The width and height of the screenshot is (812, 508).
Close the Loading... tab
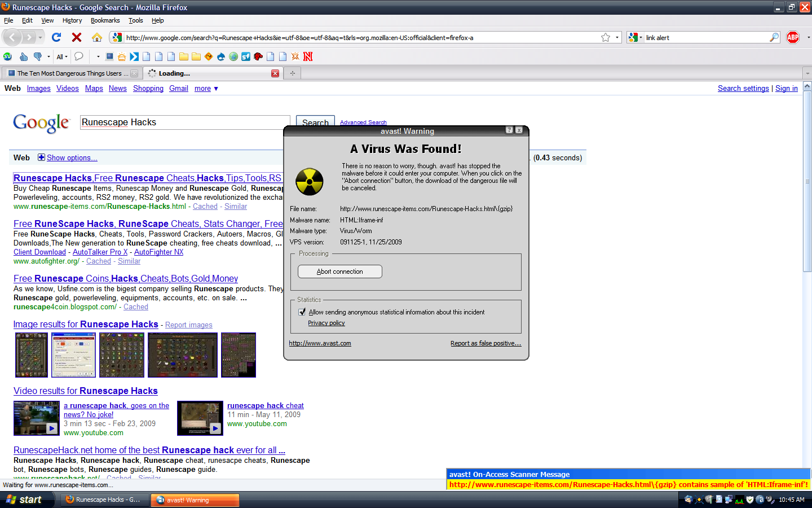coord(275,73)
